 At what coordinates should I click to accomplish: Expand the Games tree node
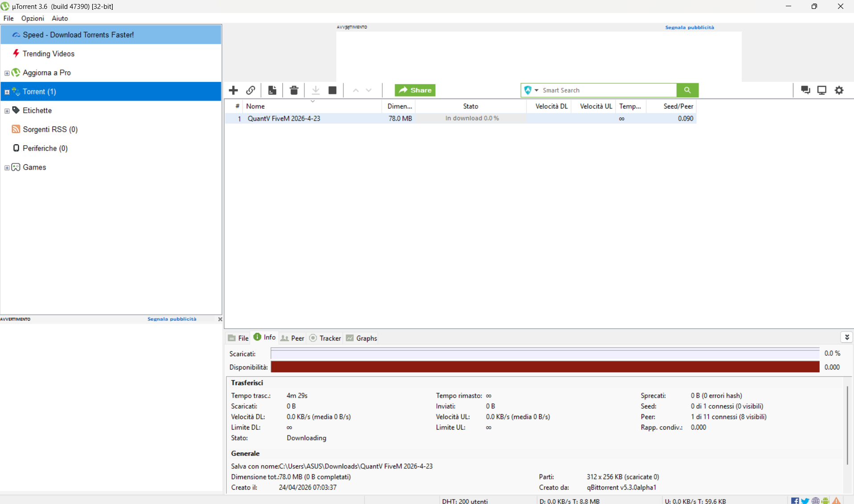point(7,168)
